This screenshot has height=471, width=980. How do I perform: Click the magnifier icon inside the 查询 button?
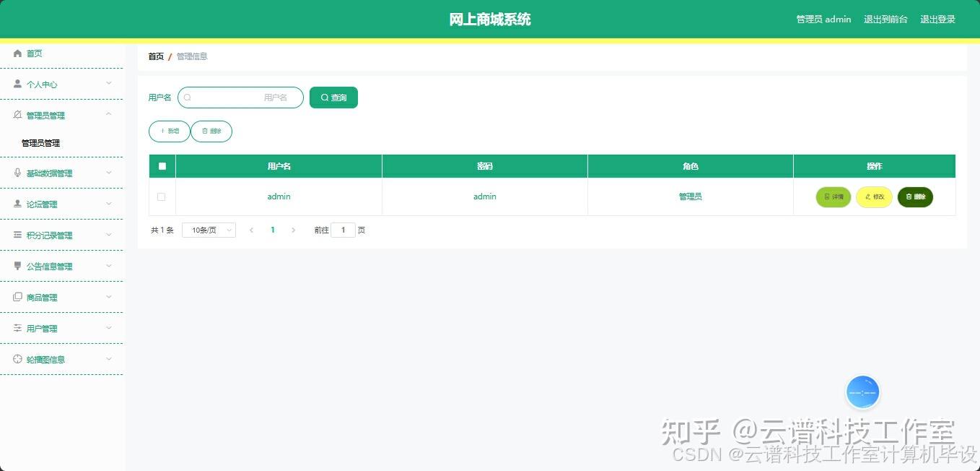[x=325, y=98]
